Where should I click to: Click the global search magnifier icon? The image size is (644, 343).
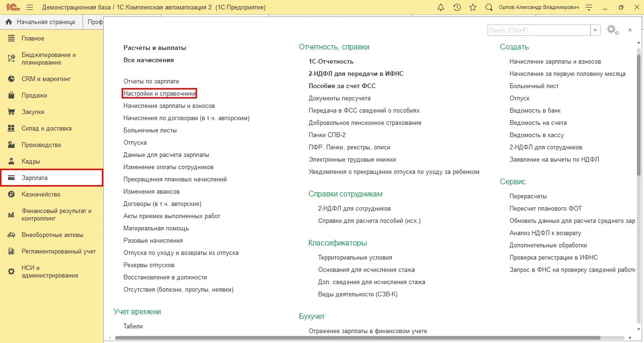489,8
